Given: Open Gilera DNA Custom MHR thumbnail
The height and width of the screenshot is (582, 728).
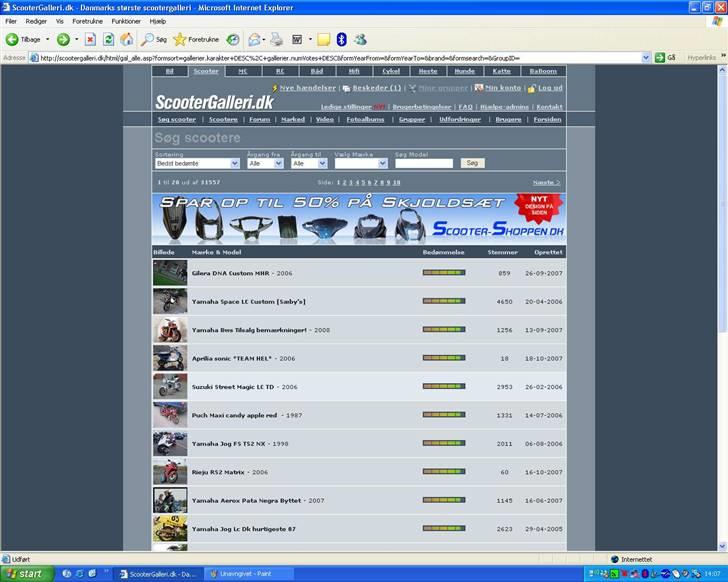Looking at the screenshot, I should pyautogui.click(x=170, y=273).
